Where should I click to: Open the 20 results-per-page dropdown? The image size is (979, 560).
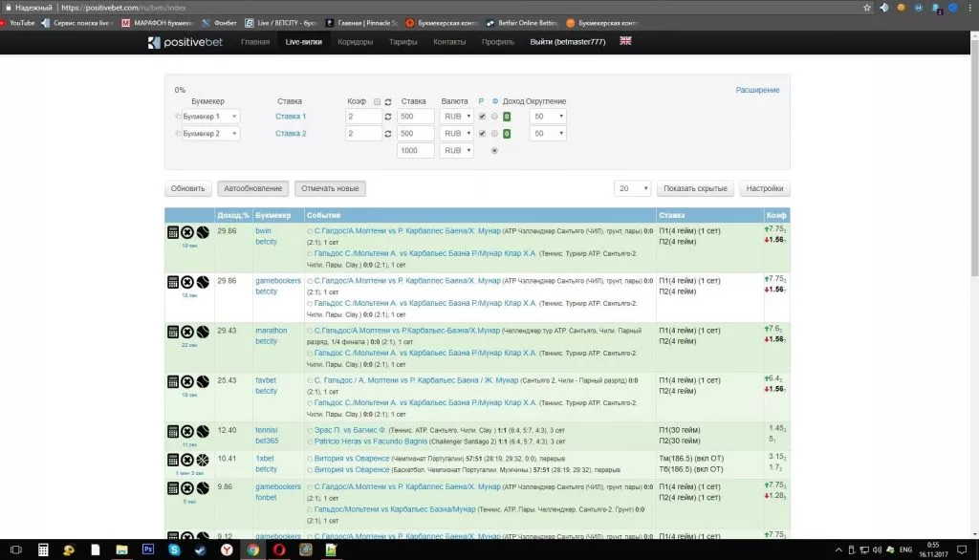pos(632,189)
